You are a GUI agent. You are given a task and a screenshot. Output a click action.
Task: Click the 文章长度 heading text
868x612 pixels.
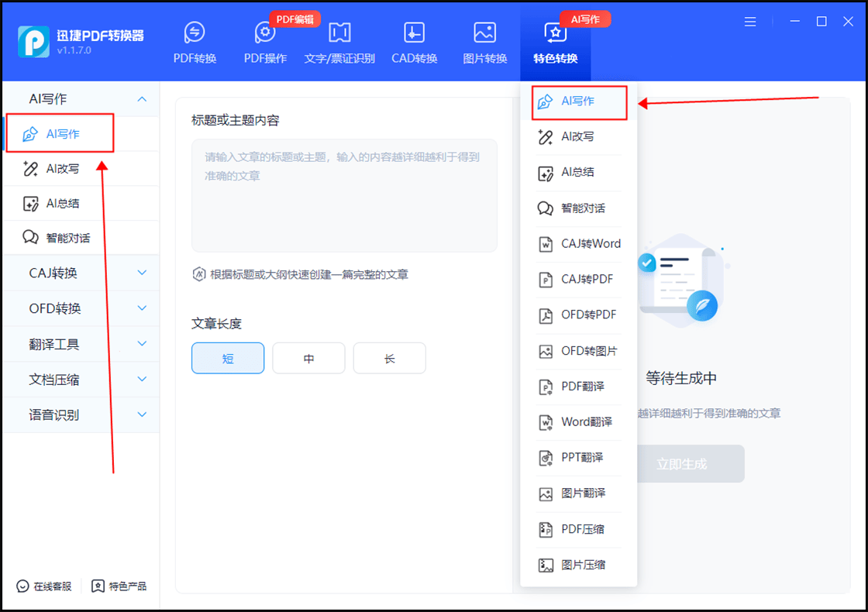[x=216, y=324]
